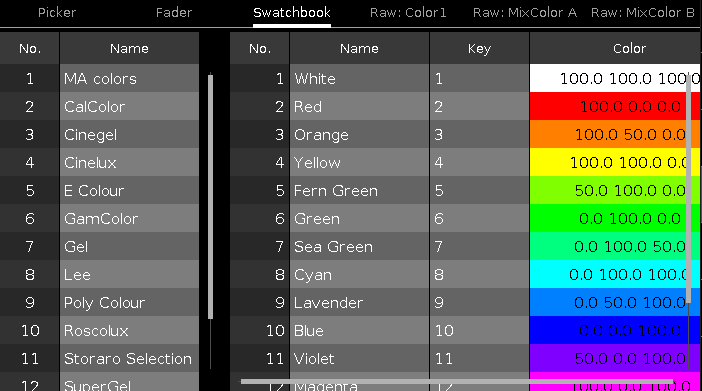Viewport: 702px width, 391px height.
Task: Choose the Roscolux swatchbook
Action: 129,331
